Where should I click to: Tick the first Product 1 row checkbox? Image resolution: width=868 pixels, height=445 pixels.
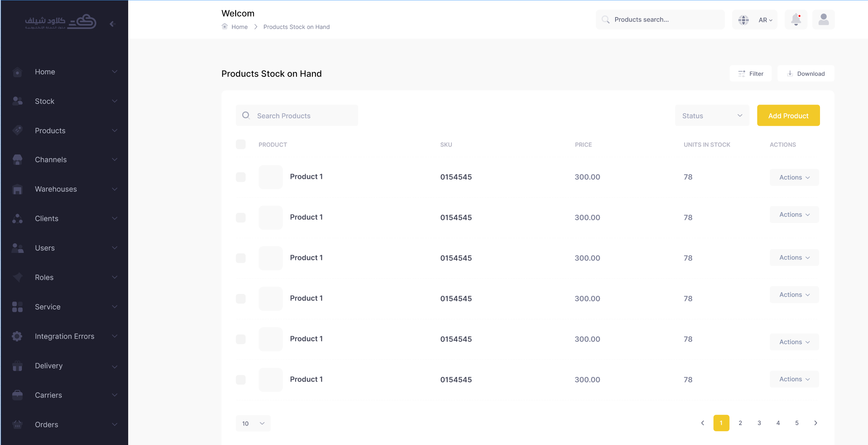(241, 177)
